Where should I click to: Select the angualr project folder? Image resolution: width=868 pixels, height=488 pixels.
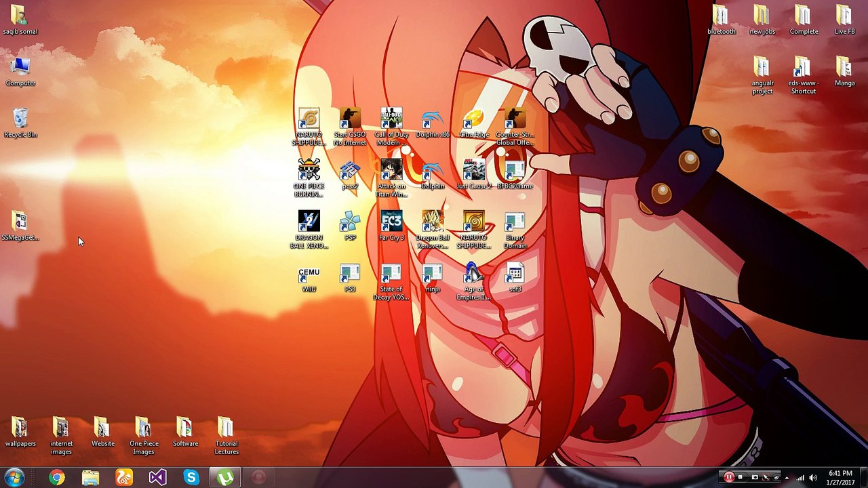coord(762,76)
